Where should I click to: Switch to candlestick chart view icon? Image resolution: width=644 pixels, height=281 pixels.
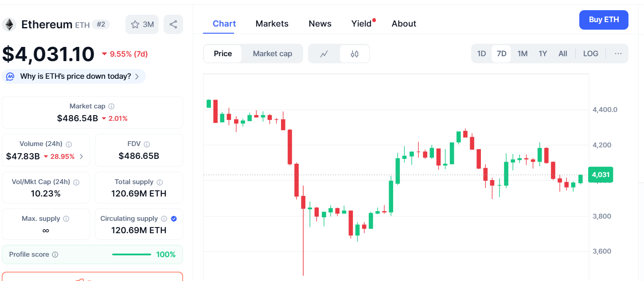[354, 54]
